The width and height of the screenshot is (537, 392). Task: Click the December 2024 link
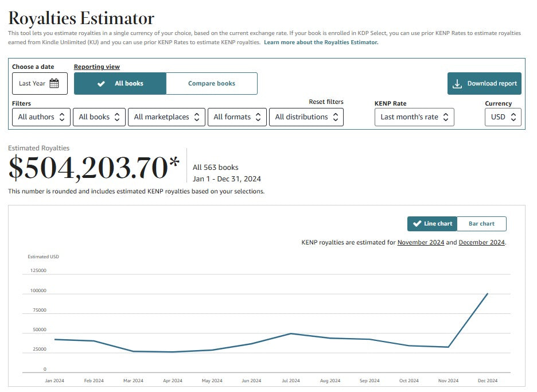(x=481, y=242)
